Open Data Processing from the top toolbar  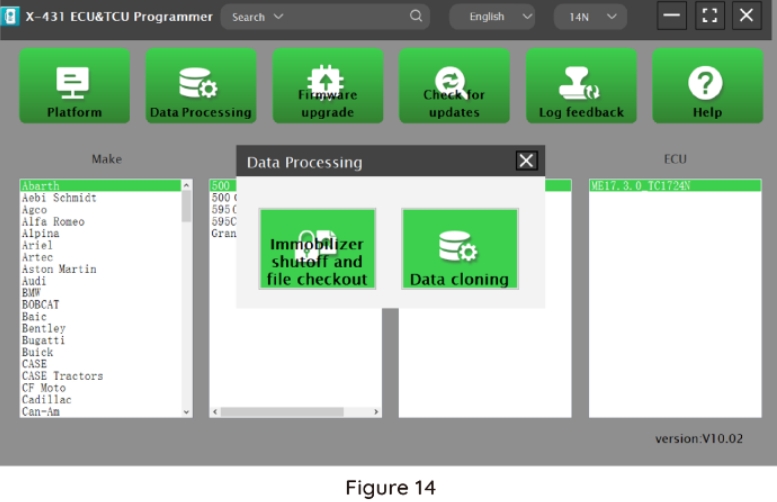pos(201,85)
